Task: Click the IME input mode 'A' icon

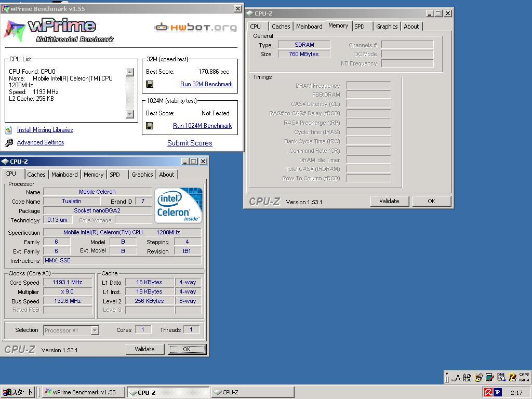Action: point(457,377)
